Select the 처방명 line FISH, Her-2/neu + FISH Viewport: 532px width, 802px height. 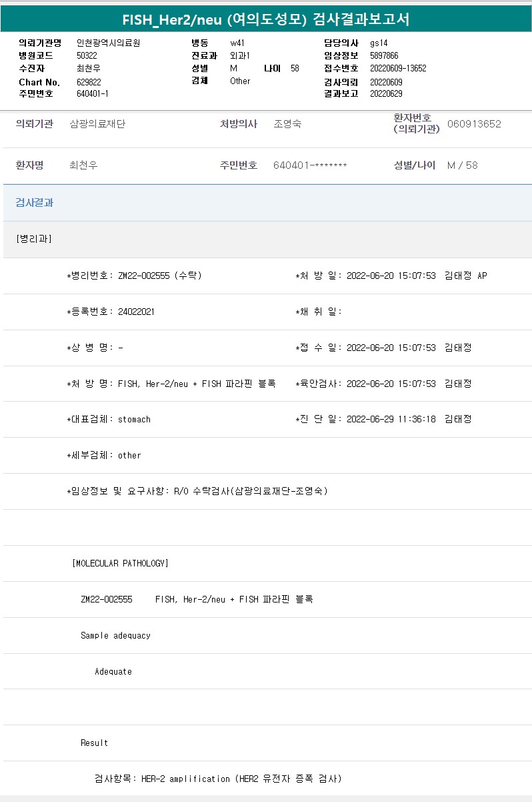[171, 384]
